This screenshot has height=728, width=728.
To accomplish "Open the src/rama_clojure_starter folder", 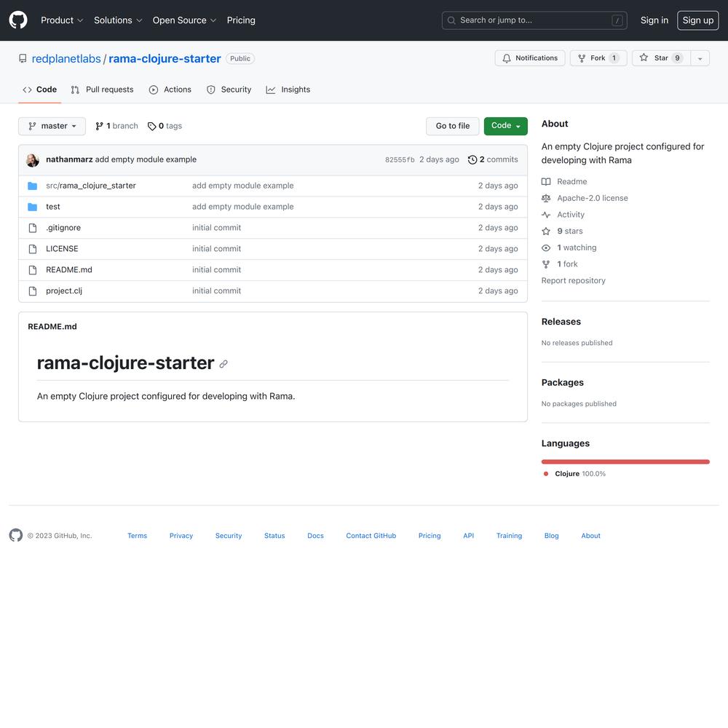I will [91, 186].
